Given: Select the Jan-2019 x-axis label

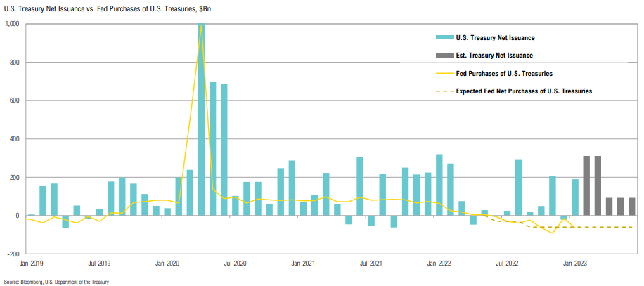Looking at the screenshot, I should click(32, 264).
